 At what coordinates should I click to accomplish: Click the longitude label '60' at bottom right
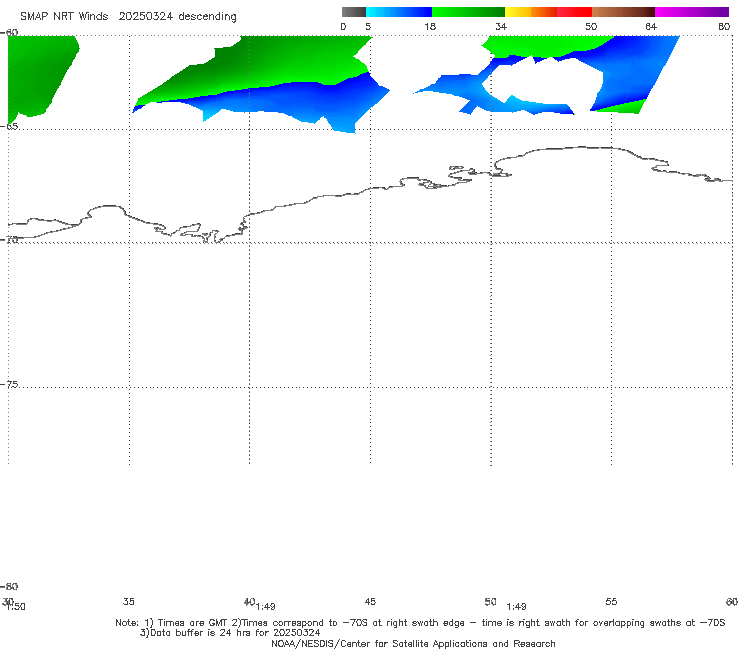pos(732,601)
